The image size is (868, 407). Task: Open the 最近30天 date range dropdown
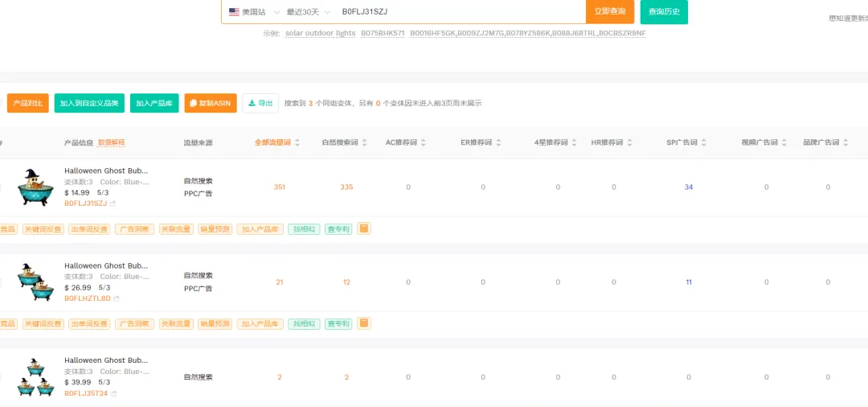pos(309,11)
